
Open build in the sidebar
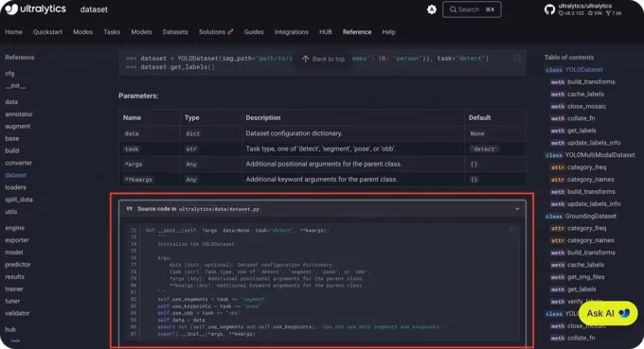click(x=12, y=150)
